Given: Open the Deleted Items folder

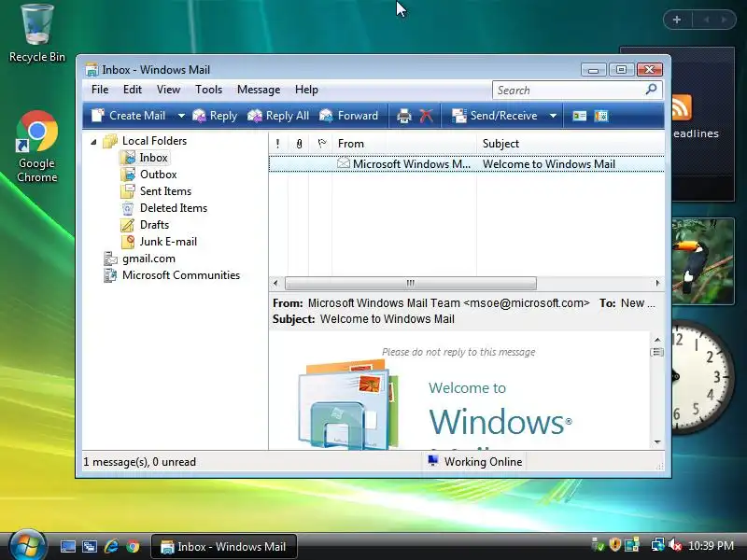Looking at the screenshot, I should (x=174, y=208).
